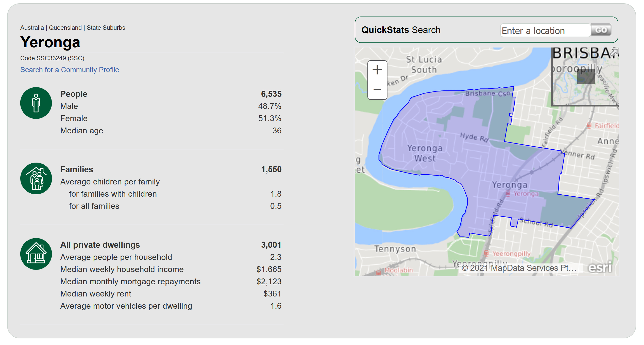Click the Yeronga train station marker
The height and width of the screenshot is (345, 644).
pyautogui.click(x=508, y=194)
